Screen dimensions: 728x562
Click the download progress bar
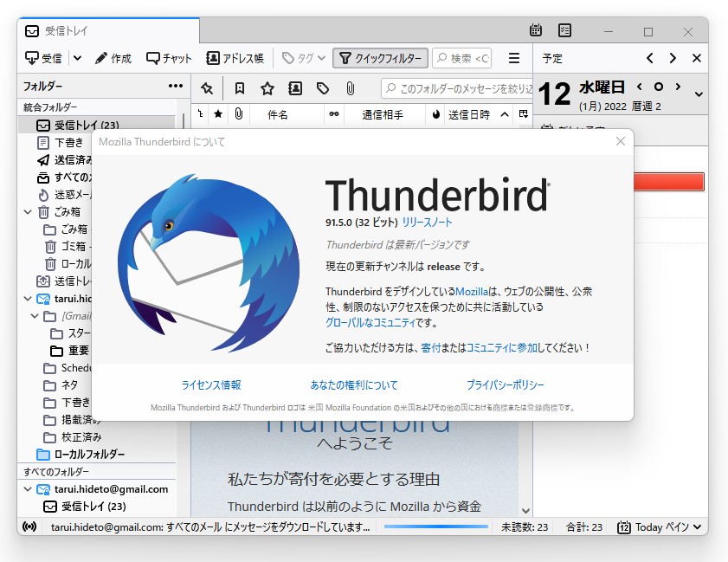click(x=435, y=526)
